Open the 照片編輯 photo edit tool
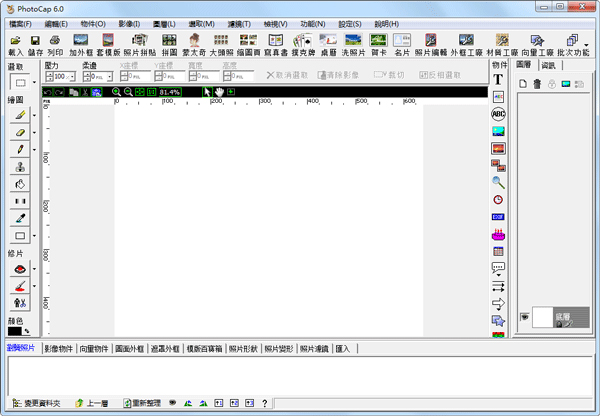Viewport: 600px width, 416px height. coord(431,45)
